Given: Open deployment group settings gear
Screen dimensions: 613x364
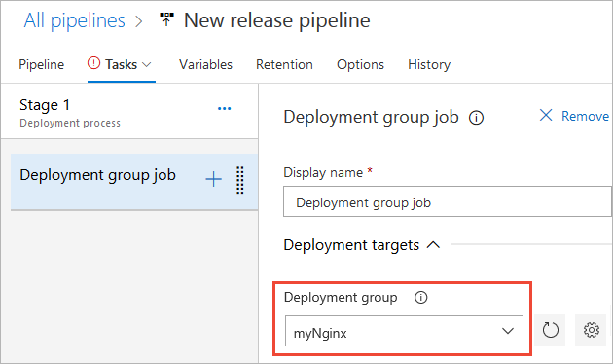Looking at the screenshot, I should pos(592,330).
